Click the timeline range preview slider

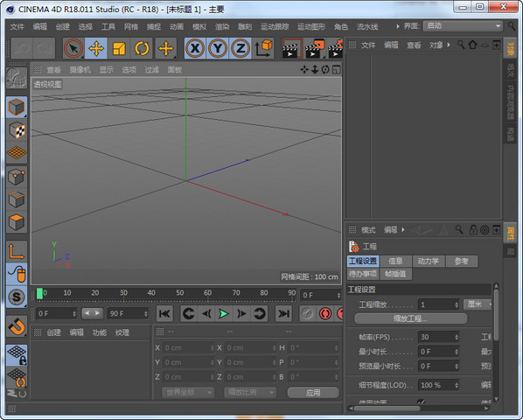[x=93, y=313]
